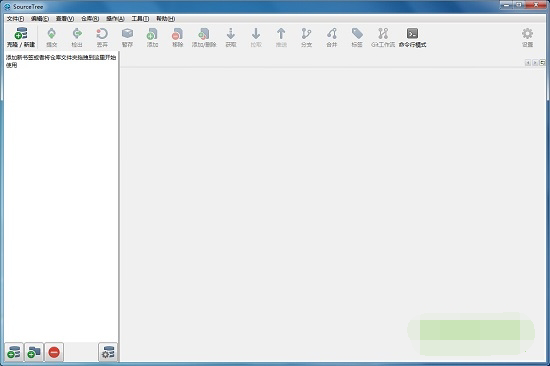Click the bookmarks hint text '添加新书签…'
Viewport: 550px width, 366px height.
(x=61, y=61)
